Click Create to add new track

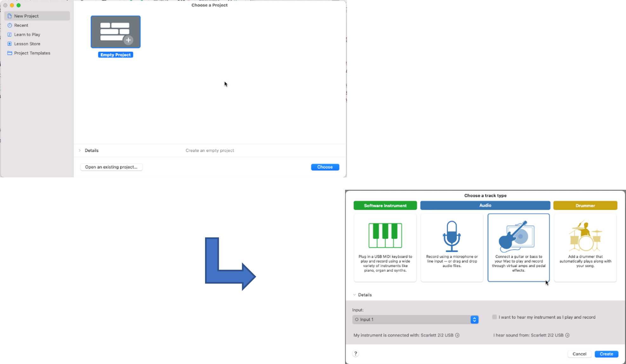click(x=607, y=354)
